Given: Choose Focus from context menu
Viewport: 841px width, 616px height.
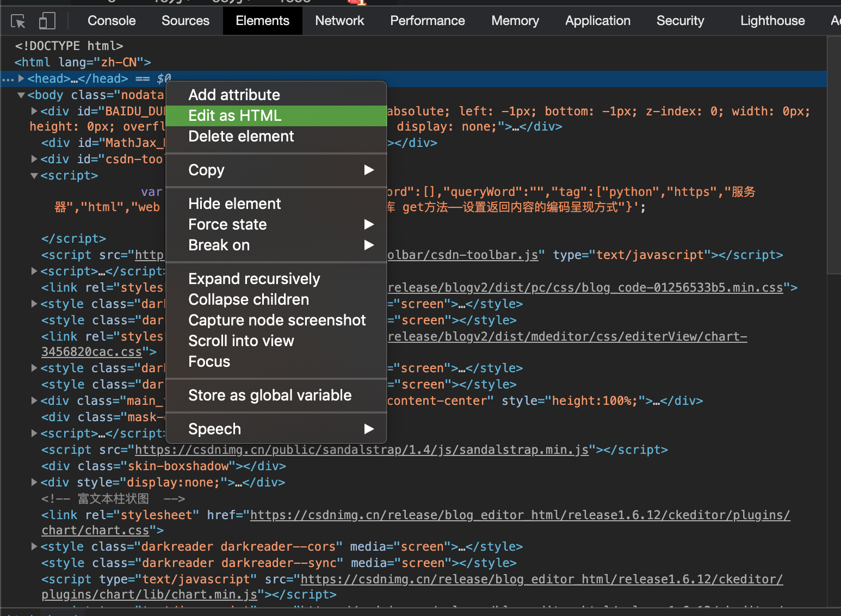Looking at the screenshot, I should pyautogui.click(x=276, y=361).
